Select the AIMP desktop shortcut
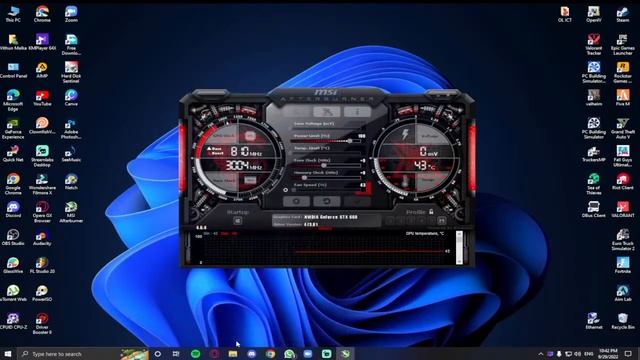Screen dimensions: 640x360 click(x=42, y=70)
